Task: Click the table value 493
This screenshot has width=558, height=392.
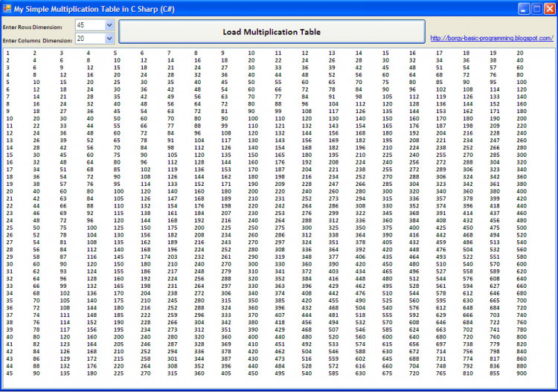Action: click(441, 257)
